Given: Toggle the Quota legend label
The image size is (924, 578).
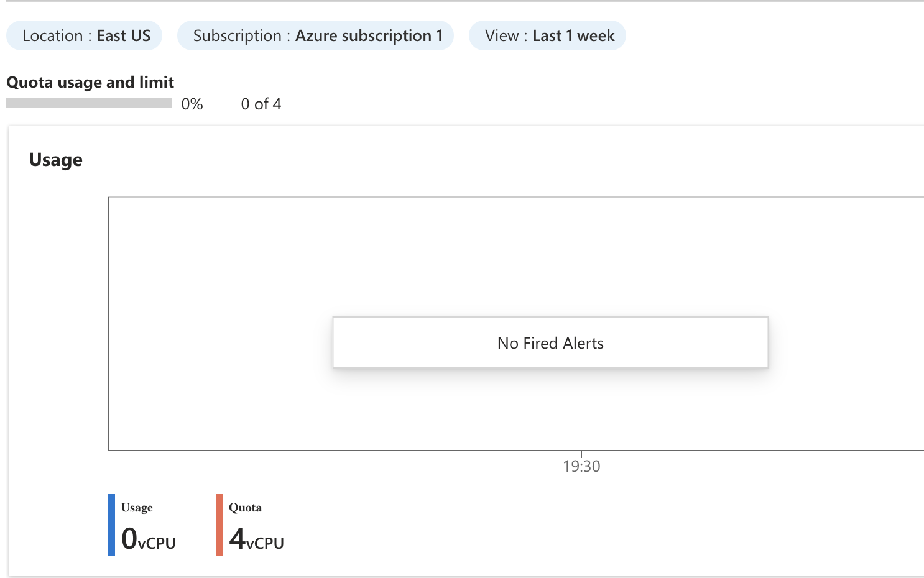Looking at the screenshot, I should tap(245, 508).
